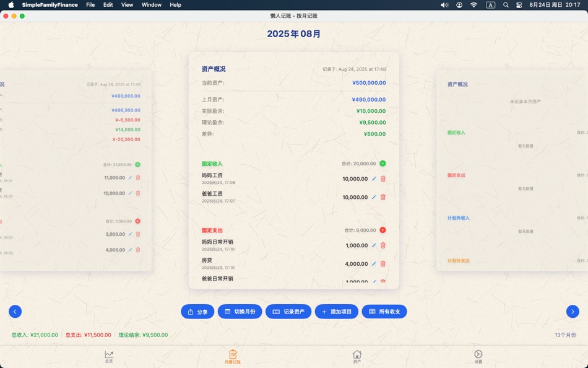Open 所有收支 all transactions view
The width and height of the screenshot is (588, 368).
(384, 312)
